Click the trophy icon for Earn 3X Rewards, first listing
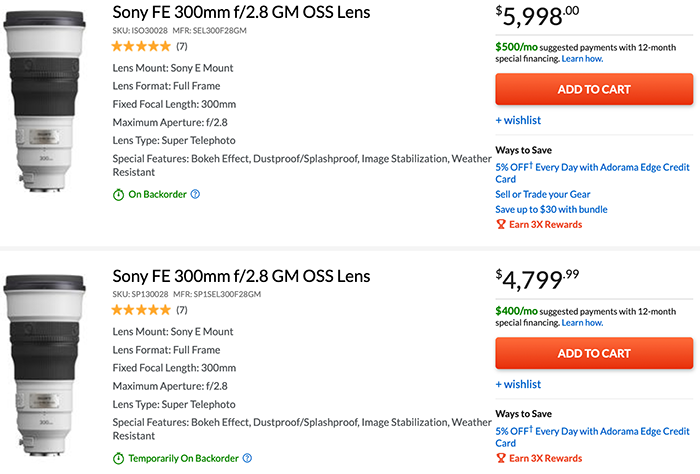 coord(501,224)
